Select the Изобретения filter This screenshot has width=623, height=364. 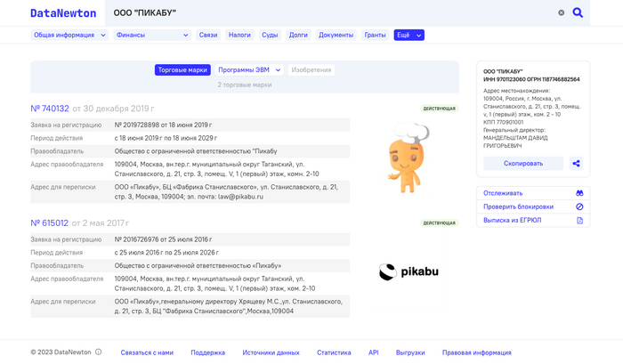point(311,70)
